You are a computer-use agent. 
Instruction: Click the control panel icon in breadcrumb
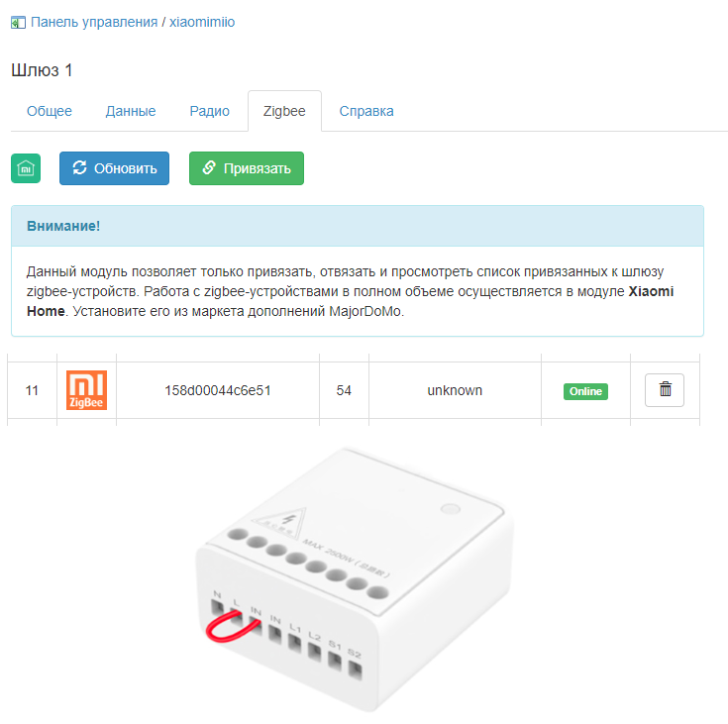(18, 23)
